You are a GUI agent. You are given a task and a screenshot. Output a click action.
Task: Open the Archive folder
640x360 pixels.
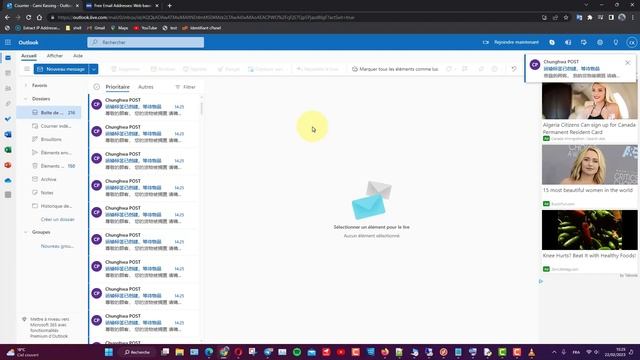tap(49, 179)
